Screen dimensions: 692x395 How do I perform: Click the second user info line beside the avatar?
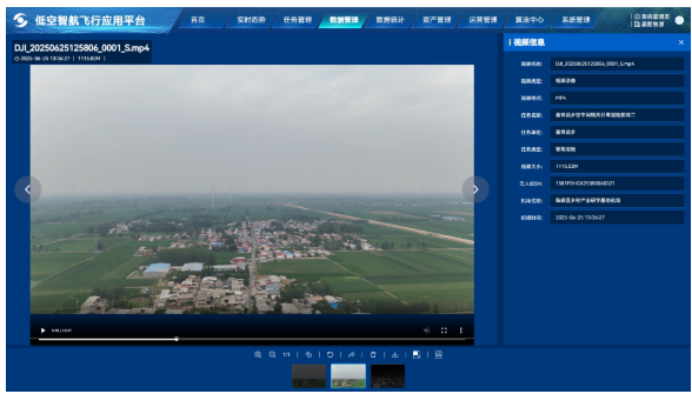pyautogui.click(x=649, y=24)
